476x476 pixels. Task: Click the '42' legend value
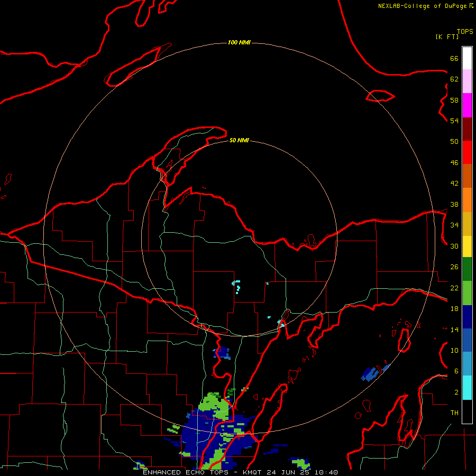tap(454, 184)
